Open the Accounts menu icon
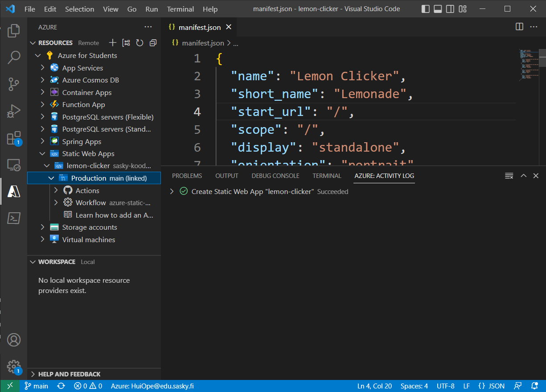Screen dimensions: 546x392 (x=14, y=340)
